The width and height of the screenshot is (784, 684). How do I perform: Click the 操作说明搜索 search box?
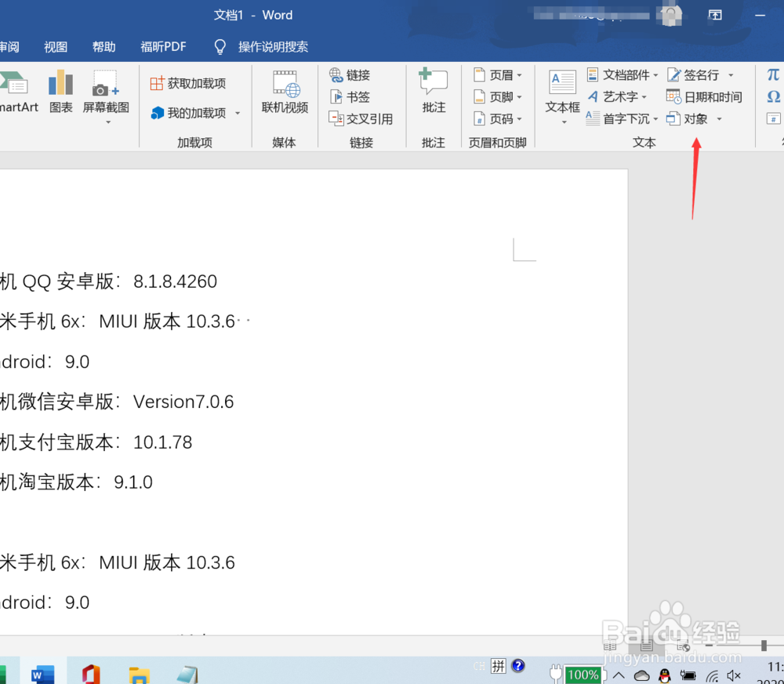(x=273, y=47)
